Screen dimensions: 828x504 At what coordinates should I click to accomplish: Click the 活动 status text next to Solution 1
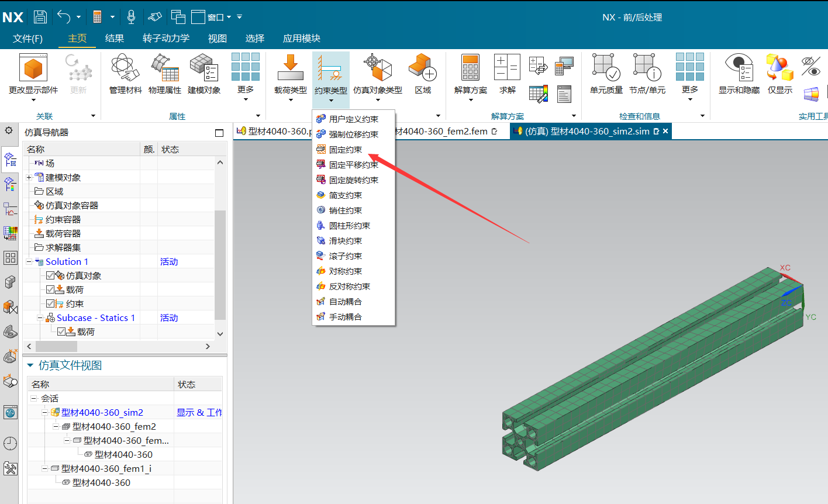[x=169, y=261]
